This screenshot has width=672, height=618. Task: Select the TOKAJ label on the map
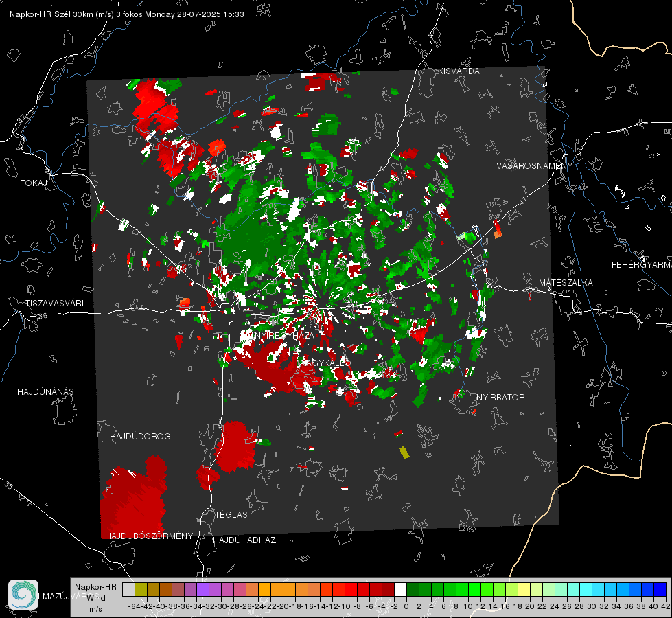coord(34,183)
